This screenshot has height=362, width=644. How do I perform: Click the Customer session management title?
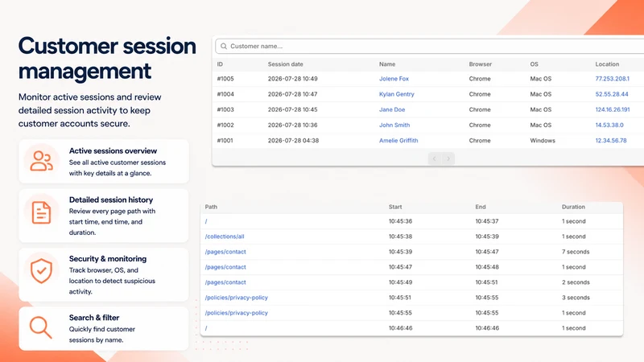pyautogui.click(x=107, y=58)
